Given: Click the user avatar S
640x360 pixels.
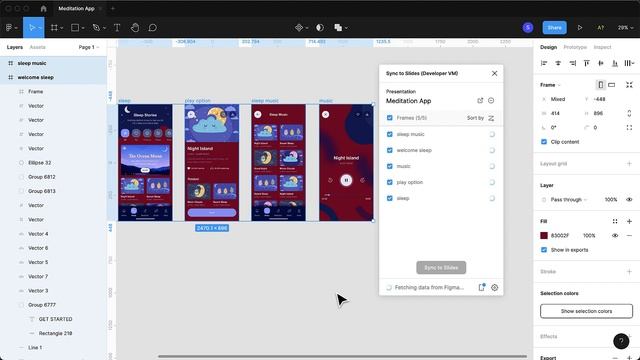Looking at the screenshot, I should (x=528, y=28).
